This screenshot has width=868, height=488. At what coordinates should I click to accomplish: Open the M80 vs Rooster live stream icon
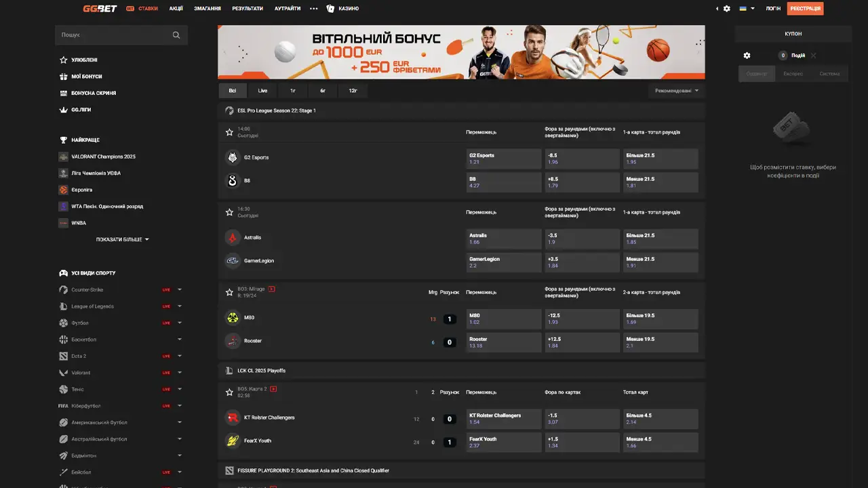tap(273, 289)
